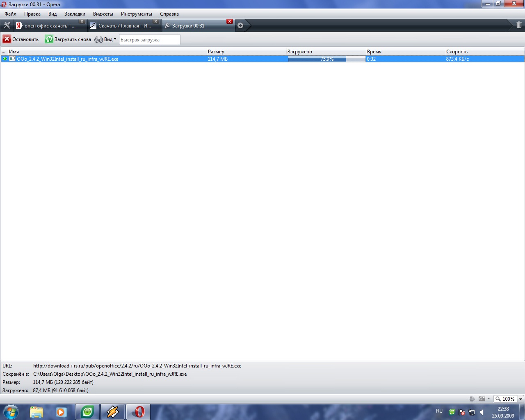Viewport: 525px width, 420px height.
Task: Click the Windows Media Player taskbar icon
Action: (x=62, y=412)
